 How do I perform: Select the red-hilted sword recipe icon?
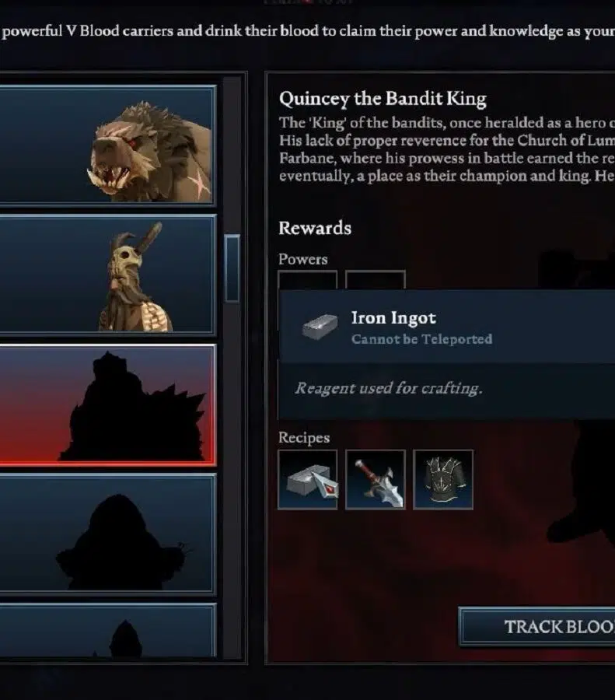(x=376, y=479)
